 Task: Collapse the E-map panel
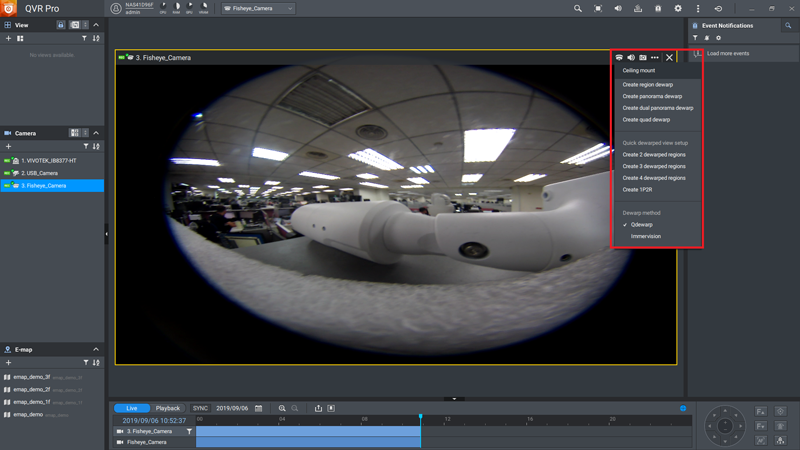point(96,349)
